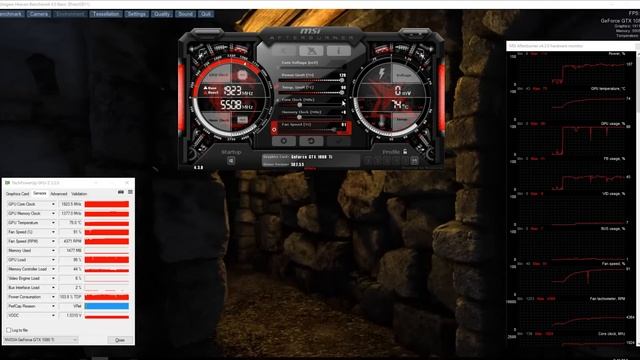Open the info button in Afterburner
Screen dimensions: 640x360
pos(338,51)
